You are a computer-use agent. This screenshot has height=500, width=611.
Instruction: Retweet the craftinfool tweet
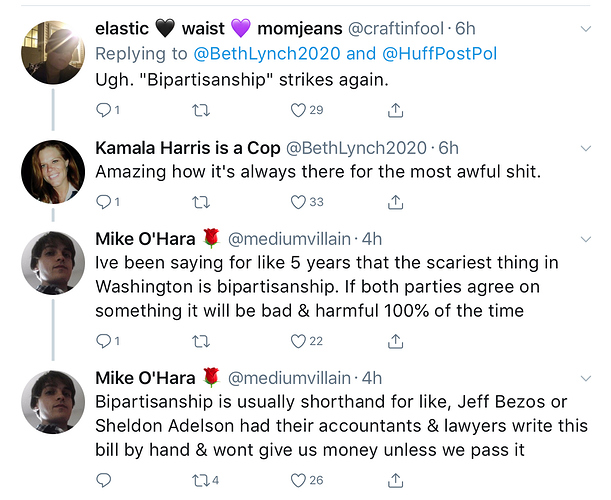(201, 111)
